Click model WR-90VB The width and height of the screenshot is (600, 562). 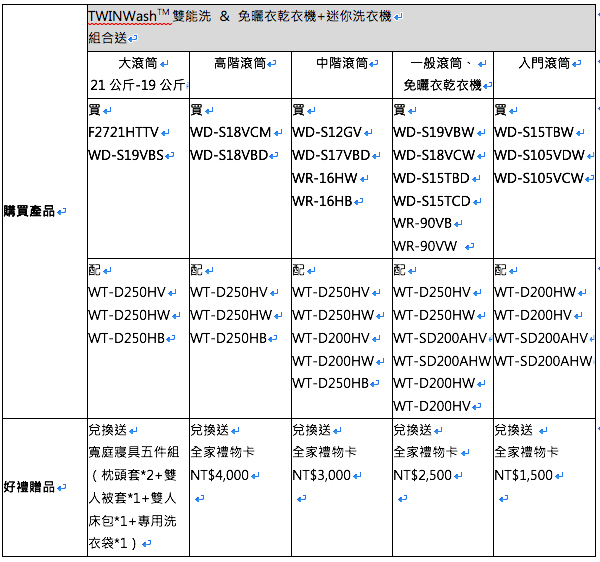coord(422,223)
